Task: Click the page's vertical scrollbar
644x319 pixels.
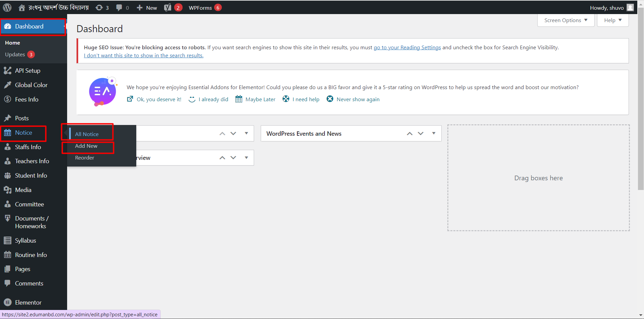Action: [641, 101]
